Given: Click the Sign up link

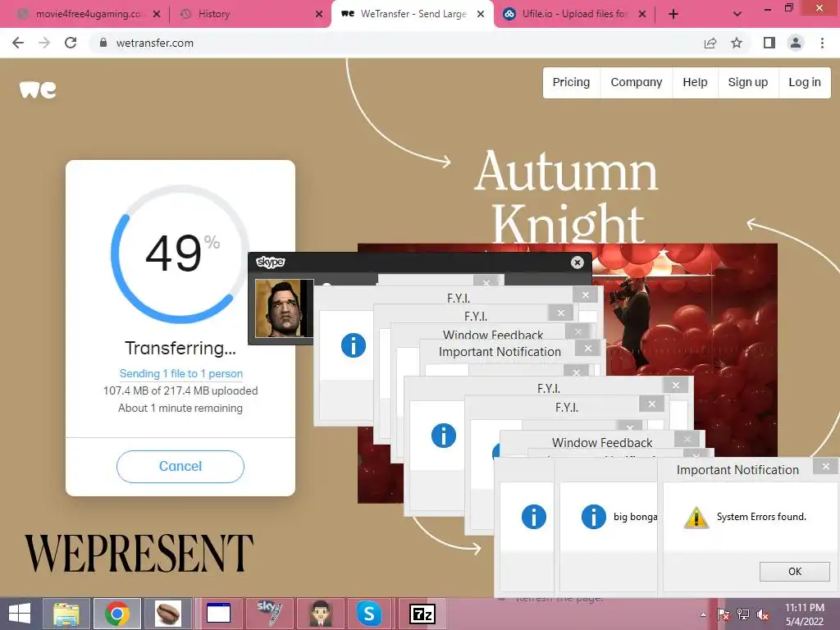Looking at the screenshot, I should tap(748, 83).
